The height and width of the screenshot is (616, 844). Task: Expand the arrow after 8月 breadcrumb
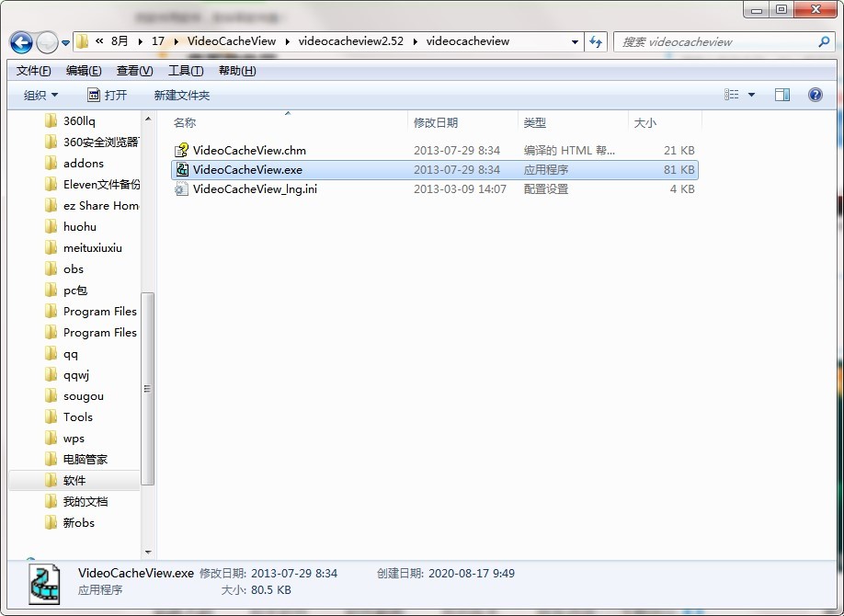(x=141, y=41)
